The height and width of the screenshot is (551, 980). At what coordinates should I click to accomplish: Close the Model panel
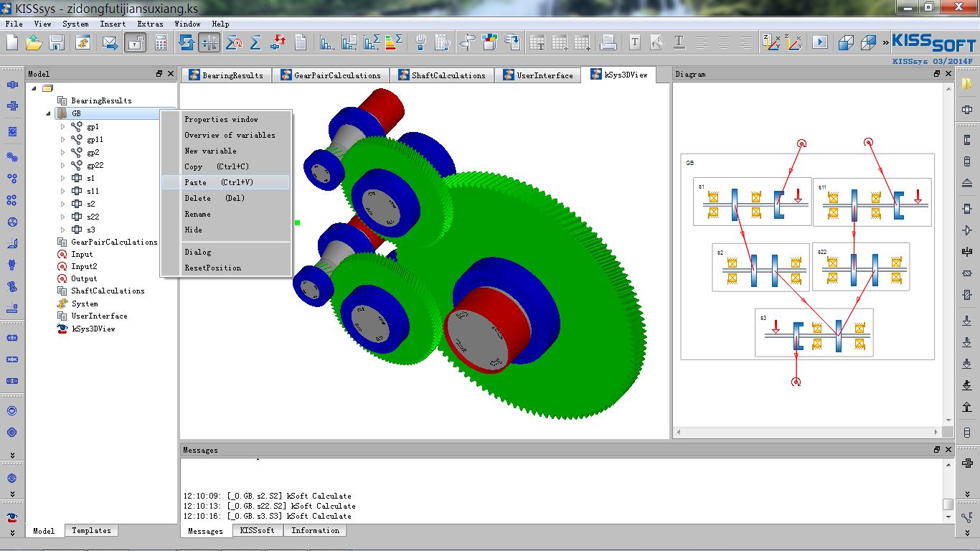171,74
